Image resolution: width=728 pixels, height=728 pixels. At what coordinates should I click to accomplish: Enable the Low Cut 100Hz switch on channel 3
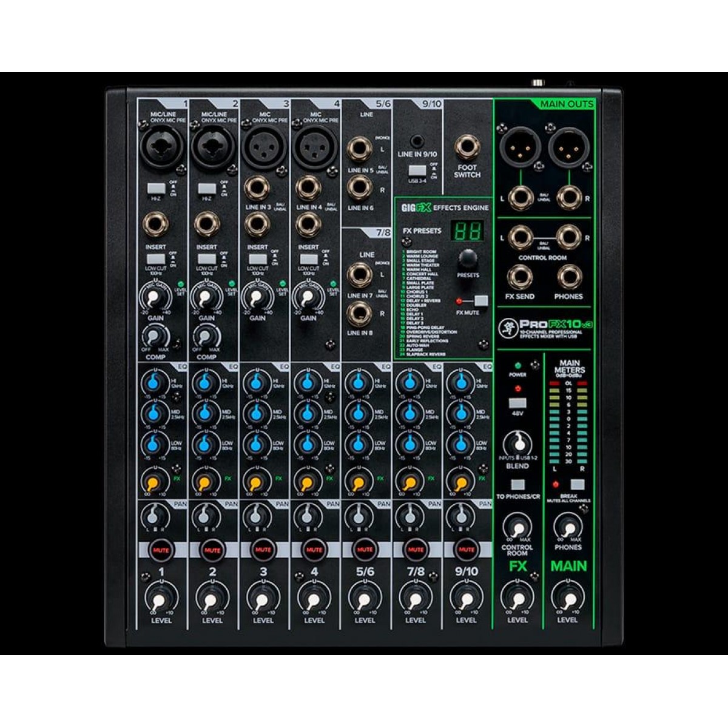click(257, 259)
